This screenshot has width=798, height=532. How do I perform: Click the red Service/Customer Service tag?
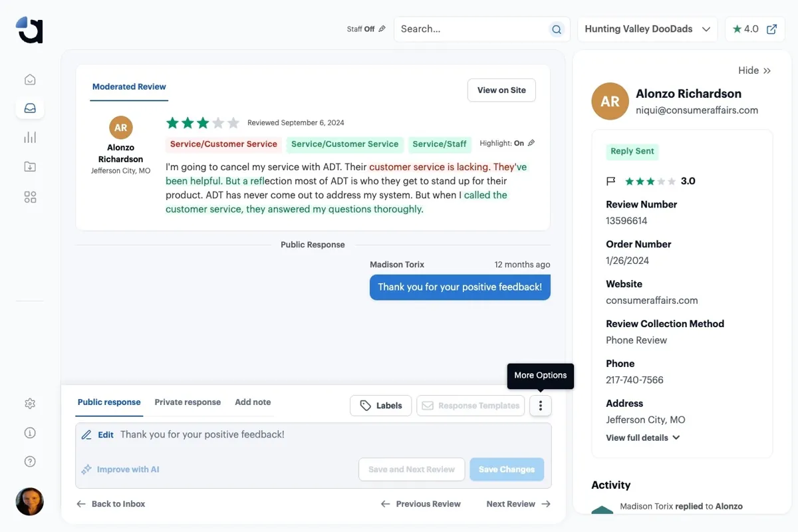223,144
